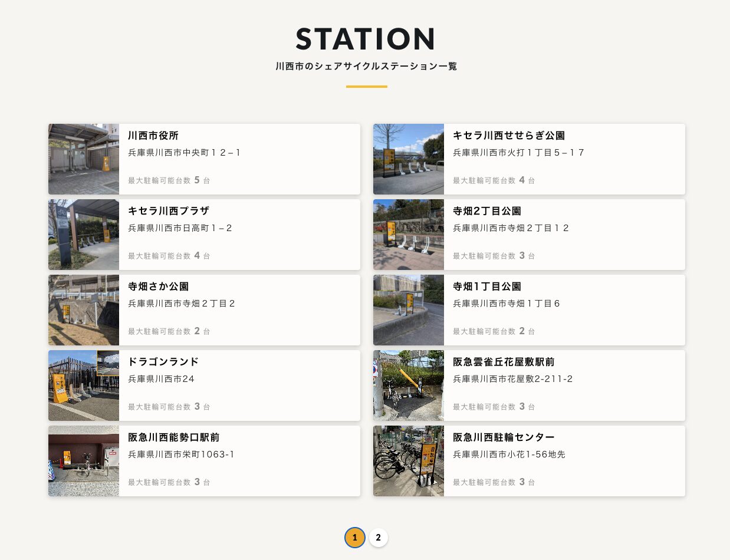Click the 寺畑2丁目公園 station title

coord(487,211)
